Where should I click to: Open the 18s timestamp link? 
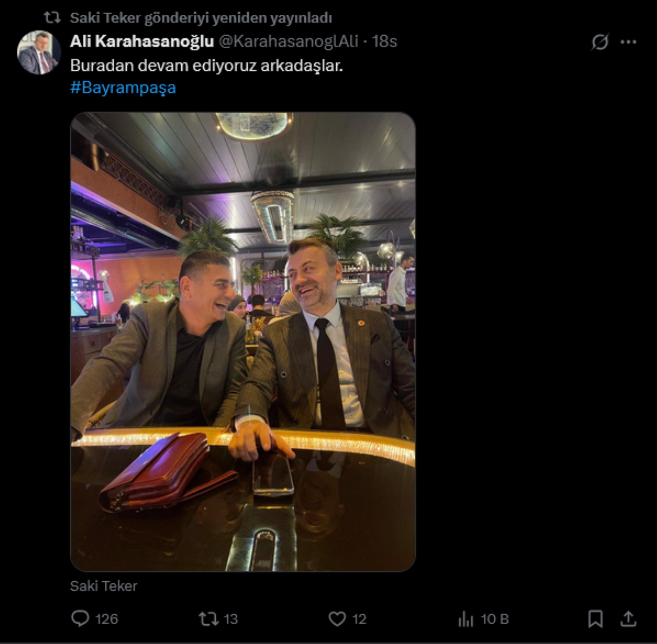tap(384, 41)
